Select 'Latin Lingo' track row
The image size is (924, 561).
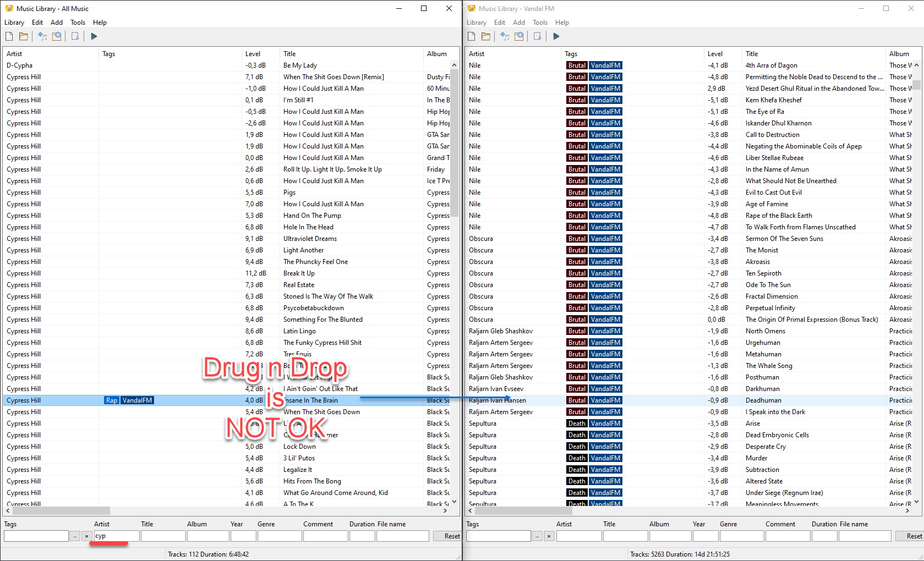pos(227,331)
